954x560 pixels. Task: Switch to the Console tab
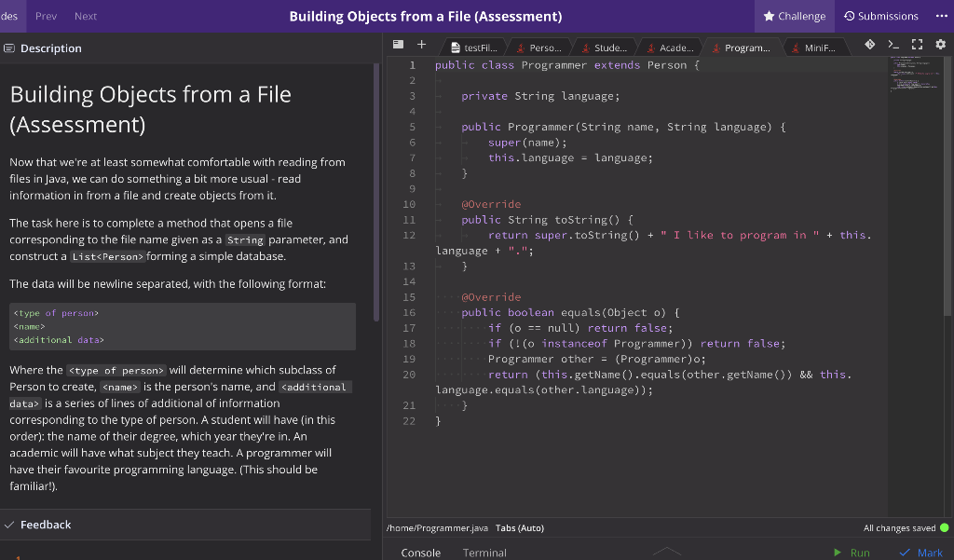tap(420, 552)
